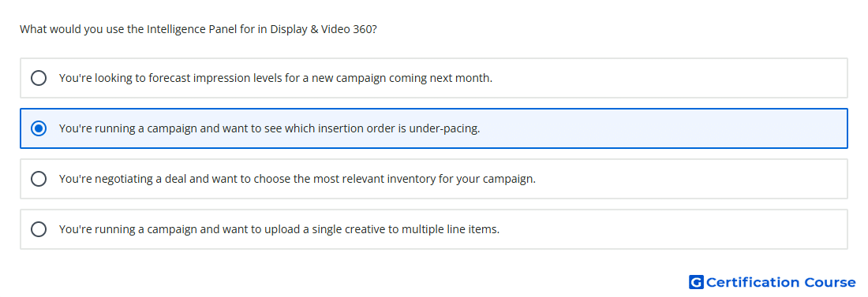Choose the negotiating a deal radio button
The height and width of the screenshot is (297, 868).
(x=39, y=179)
